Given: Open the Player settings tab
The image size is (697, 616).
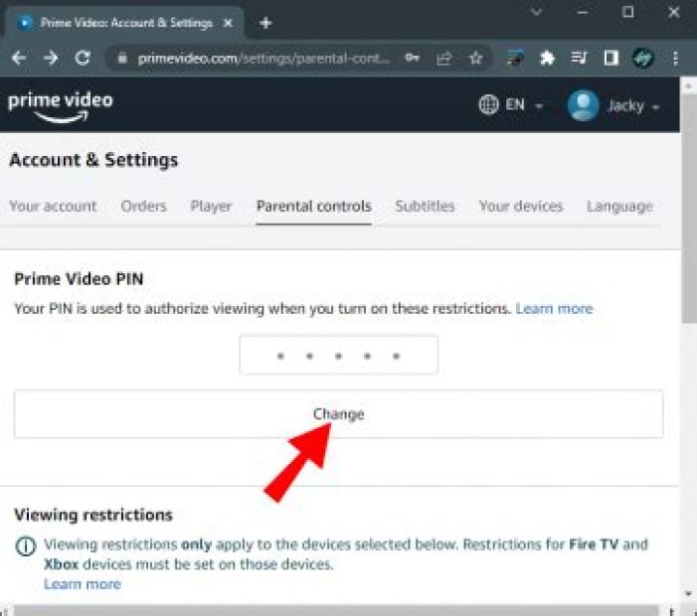Looking at the screenshot, I should (x=211, y=206).
